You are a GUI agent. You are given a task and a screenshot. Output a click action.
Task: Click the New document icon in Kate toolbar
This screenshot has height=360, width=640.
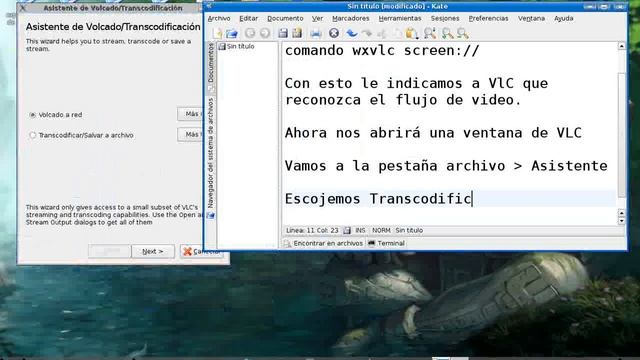click(x=217, y=33)
